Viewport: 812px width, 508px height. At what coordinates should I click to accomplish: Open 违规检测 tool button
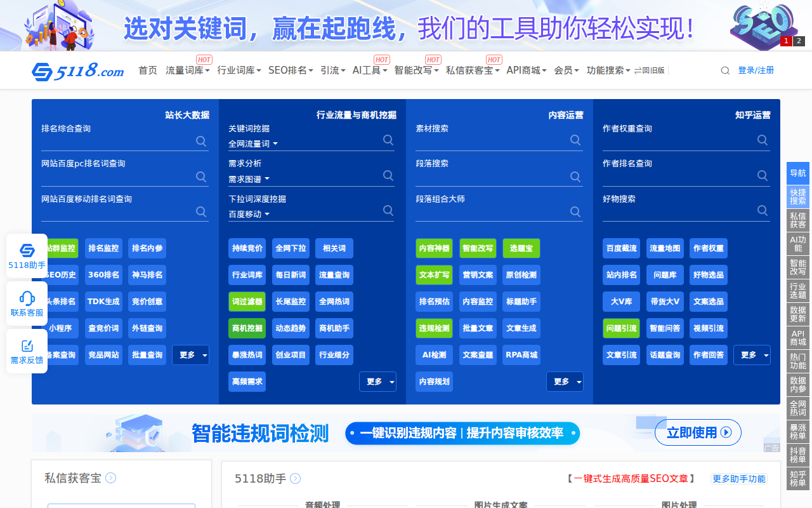coord(434,328)
